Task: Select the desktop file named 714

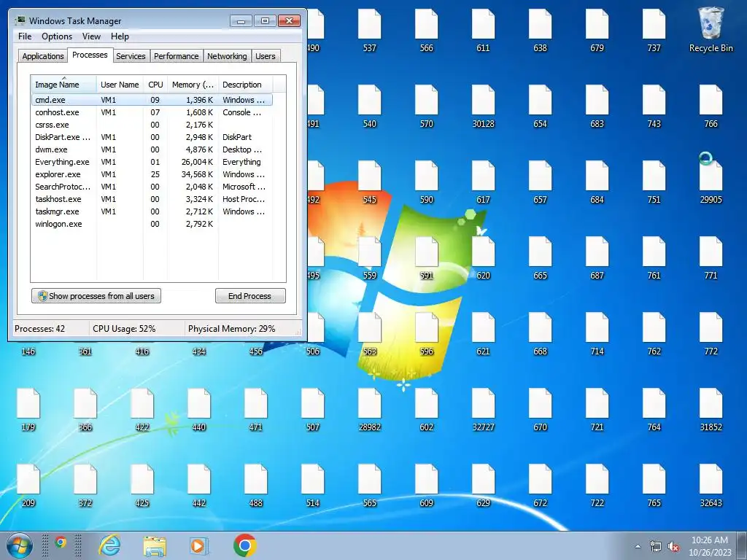Action: (x=597, y=333)
